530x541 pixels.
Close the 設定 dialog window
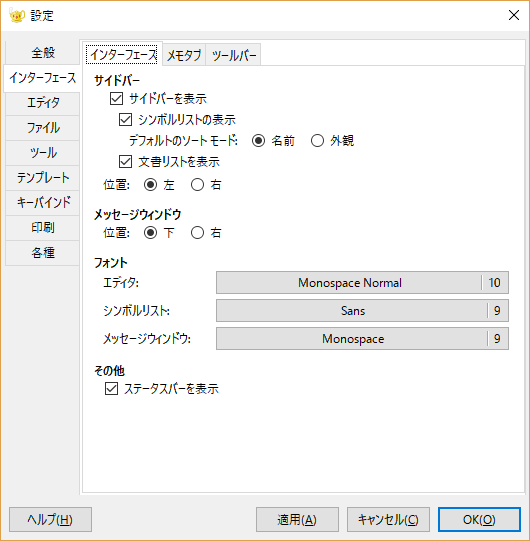(514, 15)
